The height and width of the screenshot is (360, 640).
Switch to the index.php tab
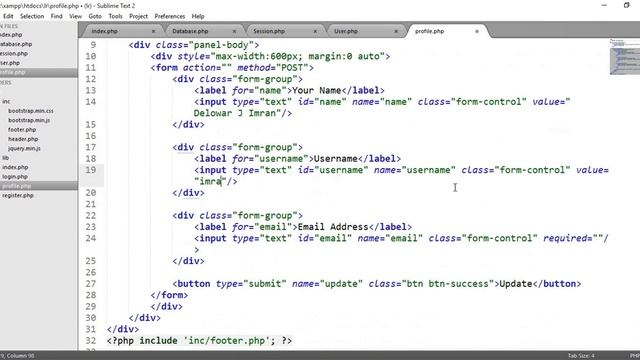tap(104, 31)
